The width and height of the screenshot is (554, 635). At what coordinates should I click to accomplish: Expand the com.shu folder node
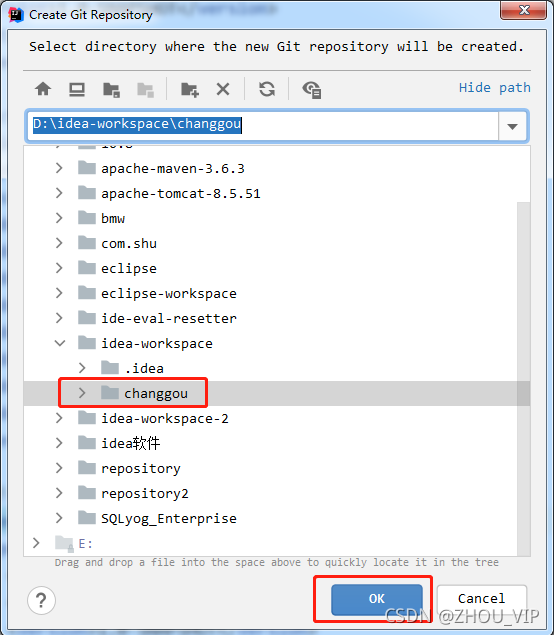[59, 243]
